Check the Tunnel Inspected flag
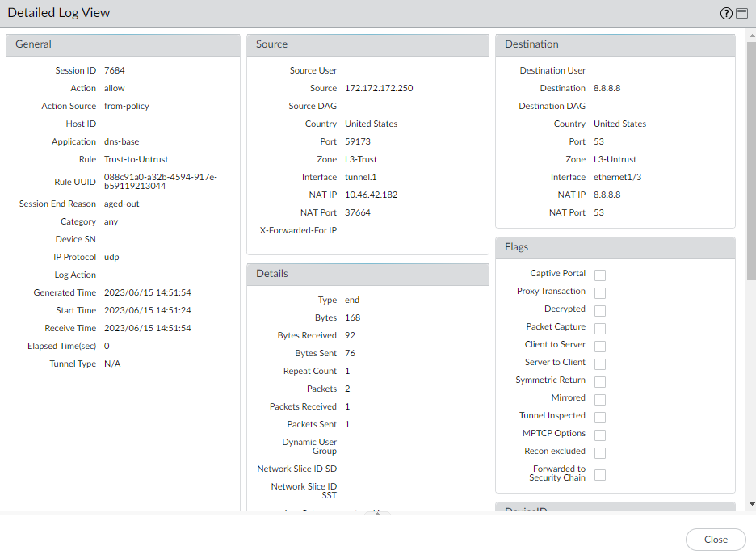Image resolution: width=756 pixels, height=559 pixels. point(600,418)
